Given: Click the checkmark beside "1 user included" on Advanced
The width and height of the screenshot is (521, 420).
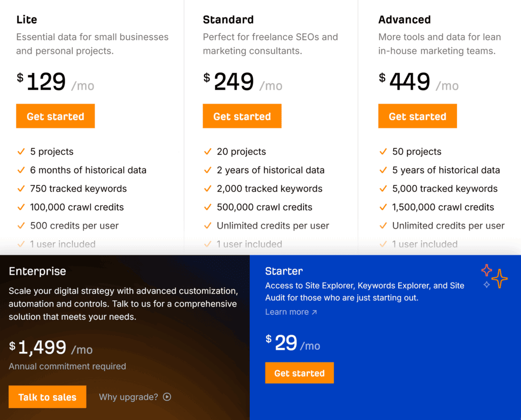Looking at the screenshot, I should pyautogui.click(x=383, y=244).
